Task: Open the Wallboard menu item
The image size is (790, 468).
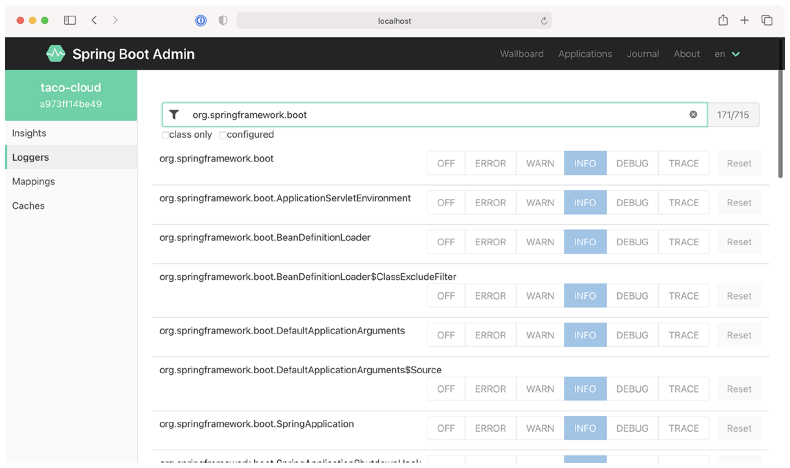Action: [522, 54]
